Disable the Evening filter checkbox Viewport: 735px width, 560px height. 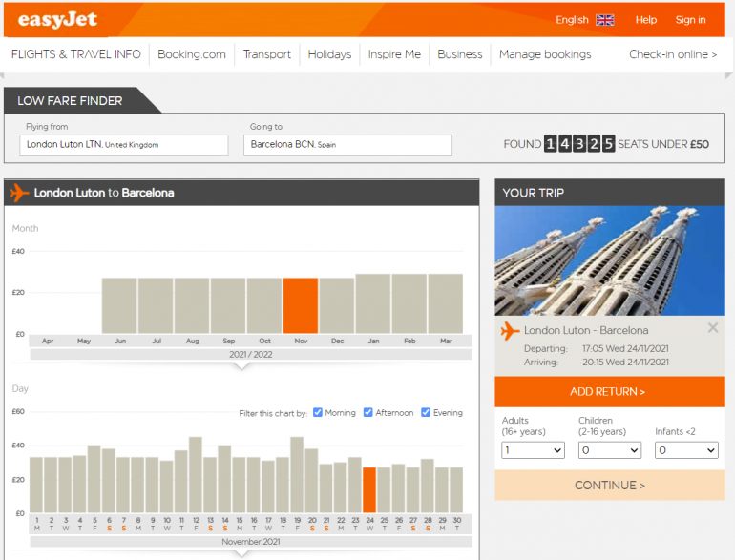426,413
